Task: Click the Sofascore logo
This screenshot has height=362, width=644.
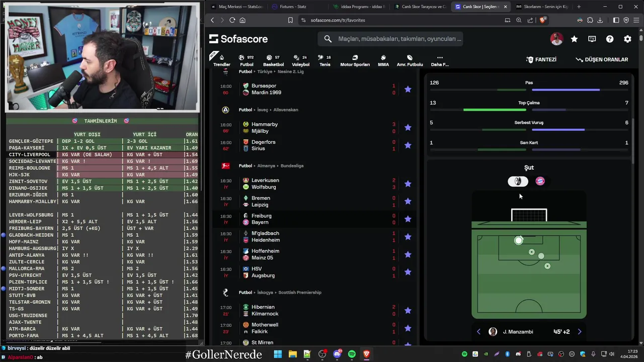Action: [238, 39]
